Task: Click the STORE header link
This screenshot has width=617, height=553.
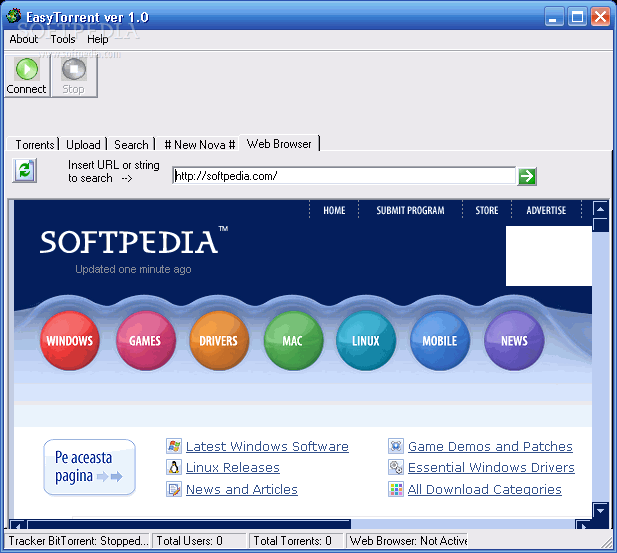Action: point(487,211)
